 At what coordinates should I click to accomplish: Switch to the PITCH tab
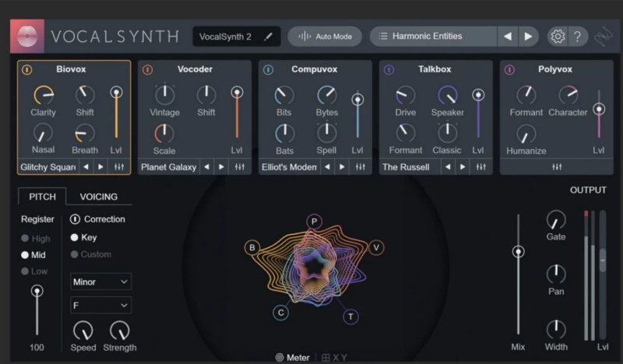pyautogui.click(x=42, y=197)
